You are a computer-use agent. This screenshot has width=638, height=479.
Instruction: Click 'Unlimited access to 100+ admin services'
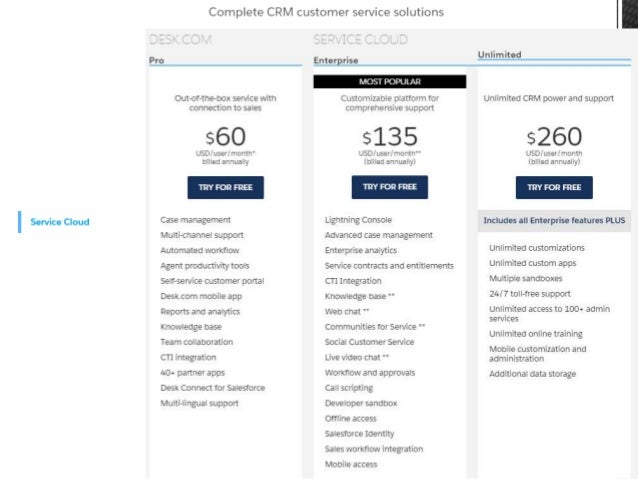pos(549,314)
